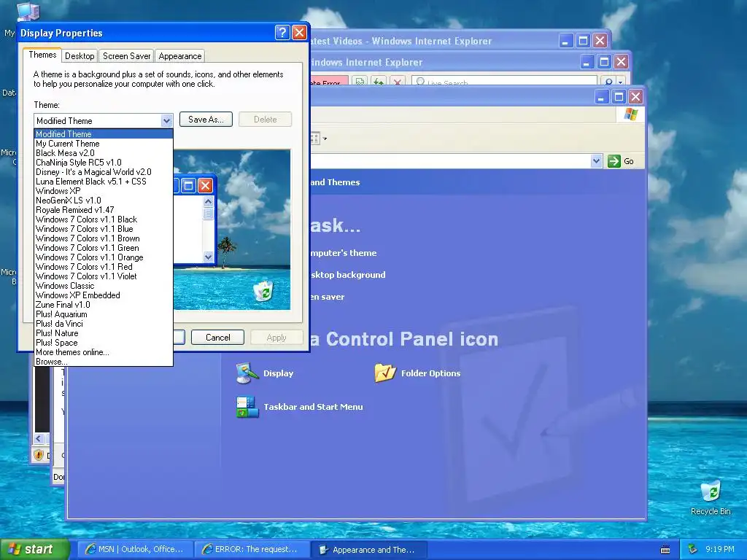The width and height of the screenshot is (747, 560).
Task: Switch to the Themes tab
Action: tap(42, 55)
